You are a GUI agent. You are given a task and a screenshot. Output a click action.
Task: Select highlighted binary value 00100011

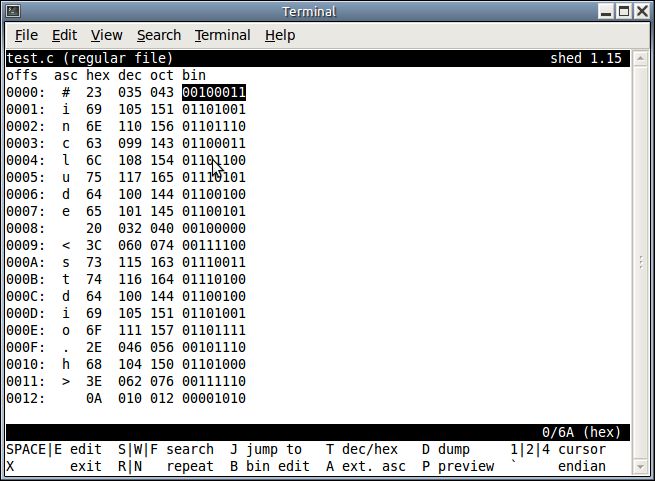point(214,92)
